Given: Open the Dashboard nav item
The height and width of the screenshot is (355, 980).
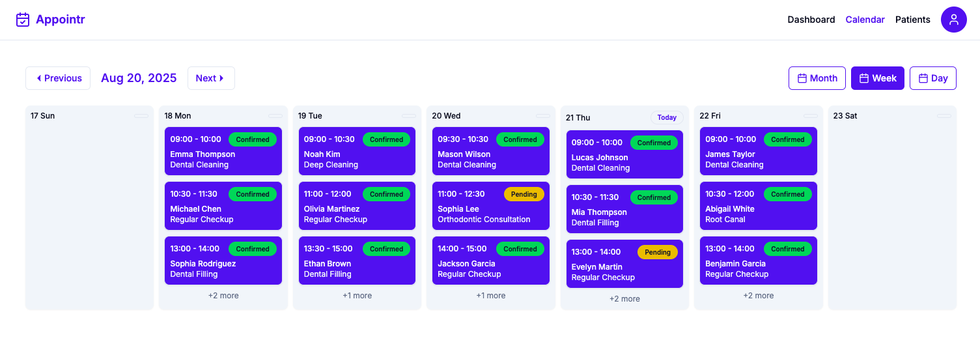Looking at the screenshot, I should click(811, 20).
